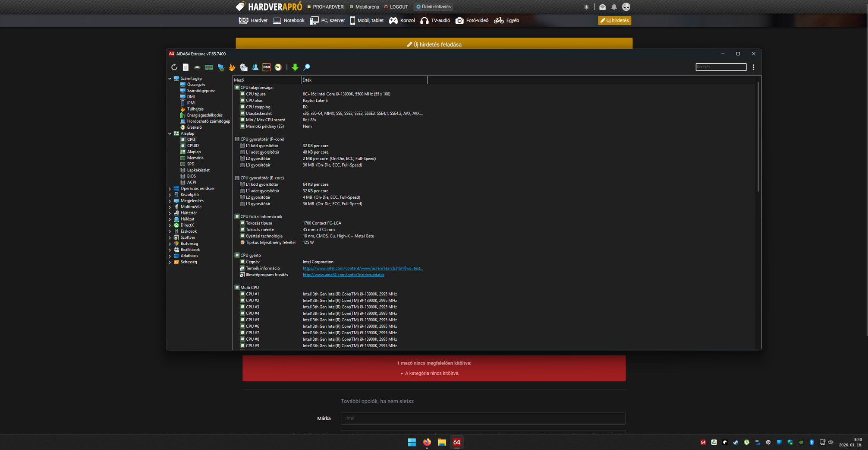Click the Hardverapró logo
The height and width of the screenshot is (450, 868).
(x=269, y=6)
